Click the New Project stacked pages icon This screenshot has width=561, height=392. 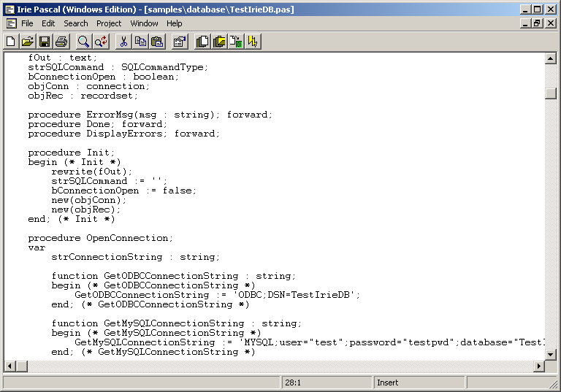[x=202, y=42]
